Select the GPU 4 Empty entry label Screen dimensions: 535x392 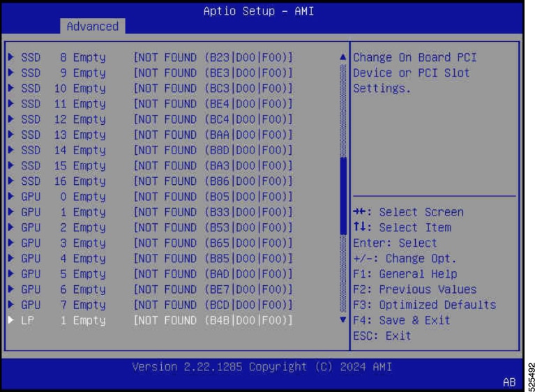pyautogui.click(x=63, y=259)
